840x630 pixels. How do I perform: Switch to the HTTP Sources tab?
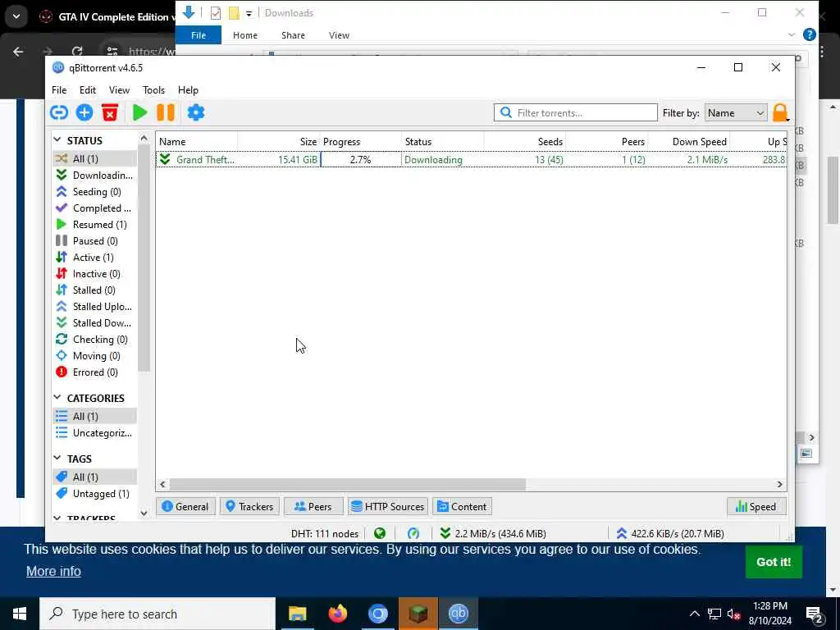point(387,507)
